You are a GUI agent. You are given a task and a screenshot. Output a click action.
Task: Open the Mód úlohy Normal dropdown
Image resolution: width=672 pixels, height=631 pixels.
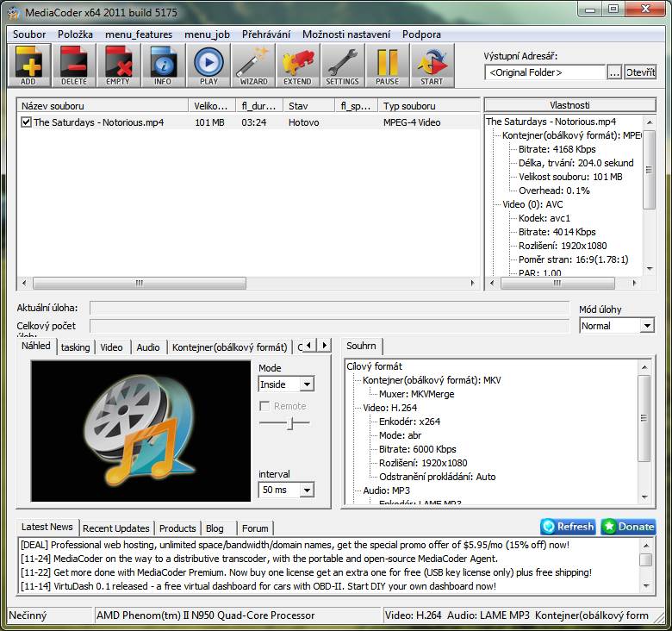coord(647,326)
